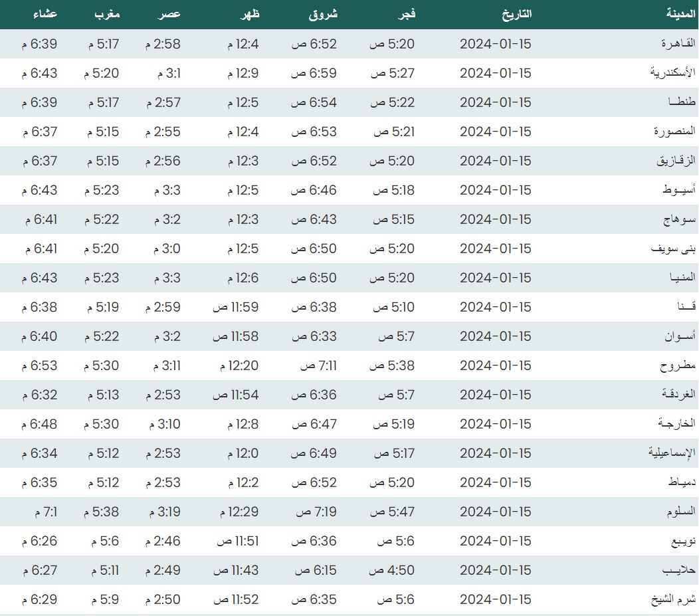Select the السلوم sunrise time 7:19

click(x=316, y=512)
